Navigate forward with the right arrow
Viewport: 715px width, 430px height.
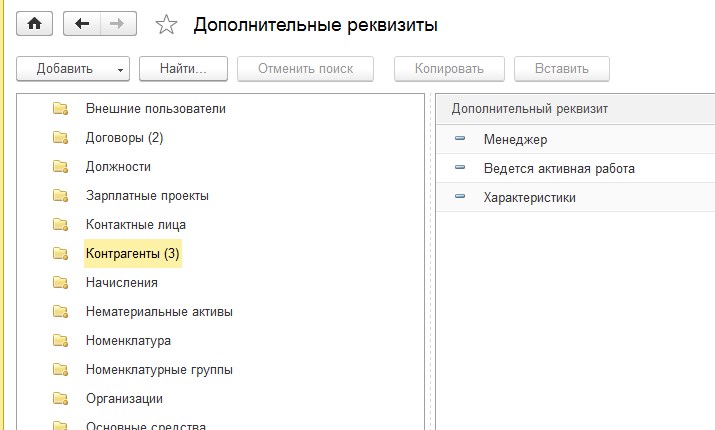[x=118, y=24]
